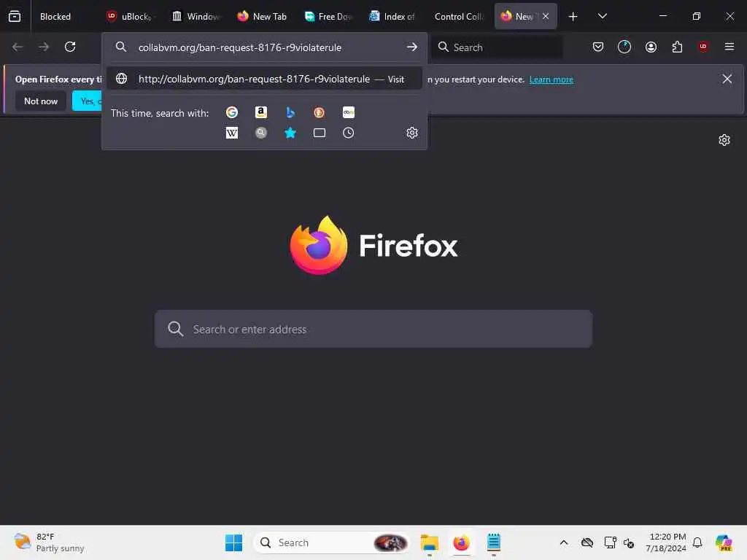Image resolution: width=747 pixels, height=560 pixels.
Task: Switch to the Control Collab tab
Action: (x=458, y=17)
